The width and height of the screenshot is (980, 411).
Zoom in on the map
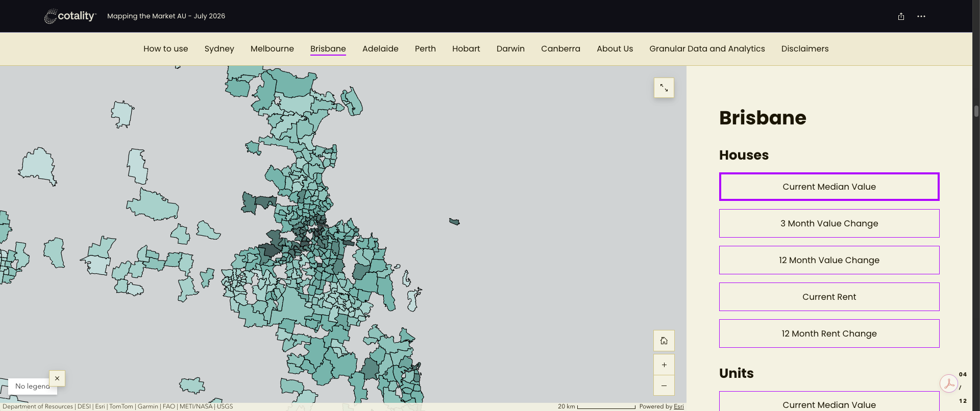[x=664, y=365]
